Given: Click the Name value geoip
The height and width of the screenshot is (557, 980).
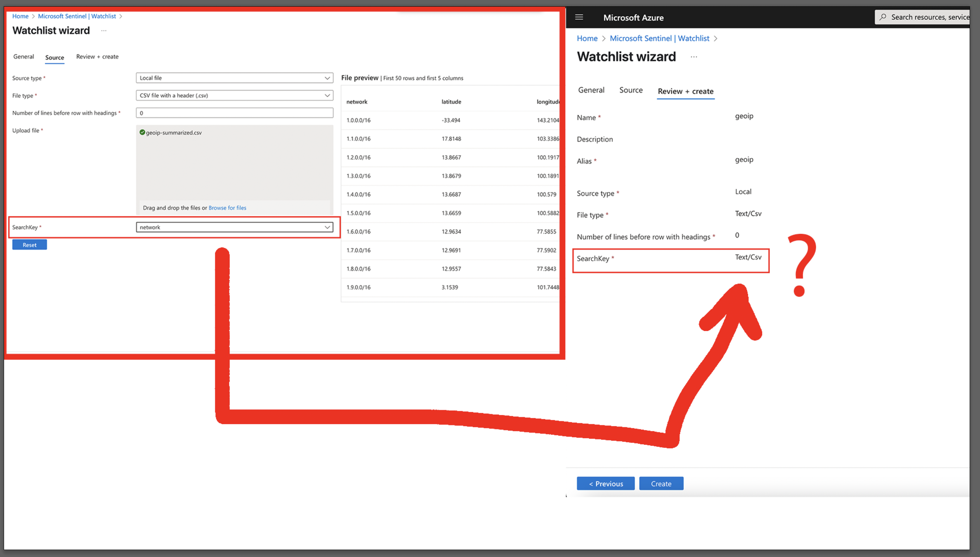Looking at the screenshot, I should [744, 116].
